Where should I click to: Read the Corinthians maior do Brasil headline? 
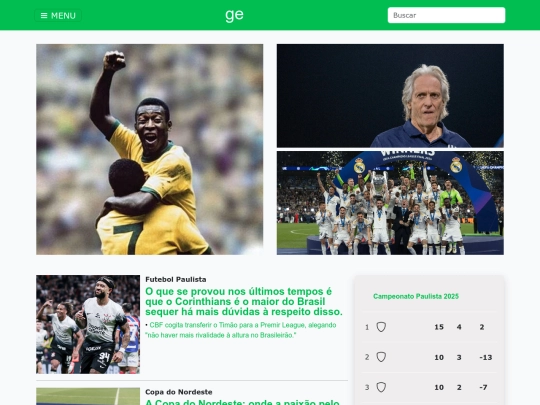click(x=244, y=301)
